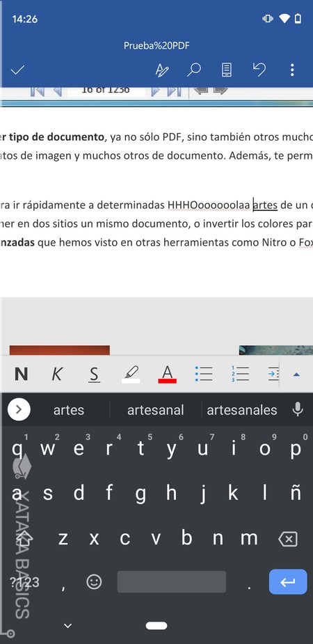Tap the period key
313x644 pixels.
pyautogui.click(x=249, y=586)
